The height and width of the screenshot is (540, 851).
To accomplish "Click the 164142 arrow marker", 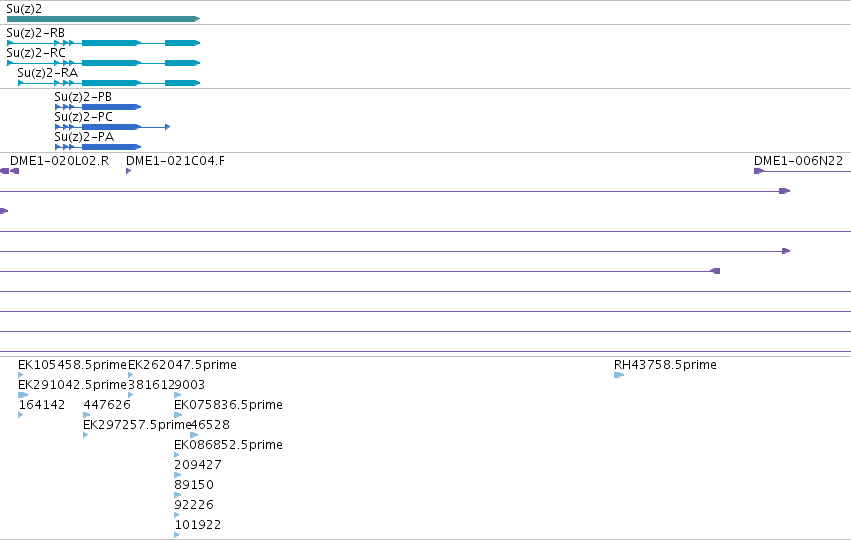I will [21, 415].
